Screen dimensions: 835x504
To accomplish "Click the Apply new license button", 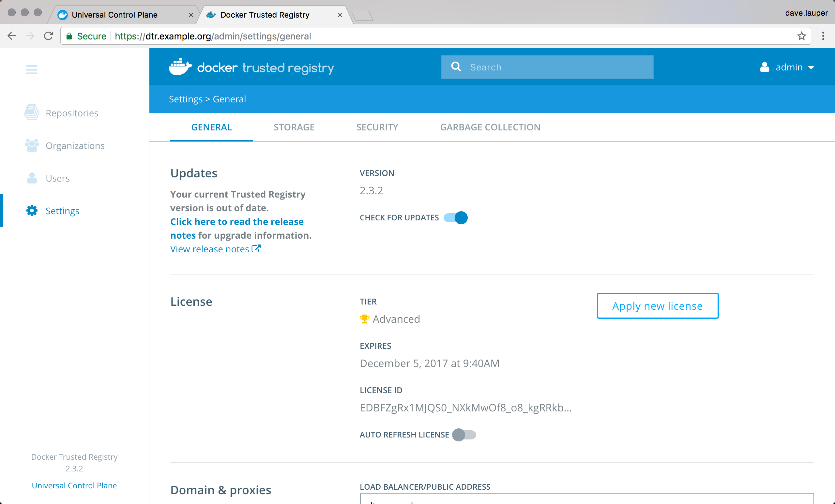I will pos(657,305).
